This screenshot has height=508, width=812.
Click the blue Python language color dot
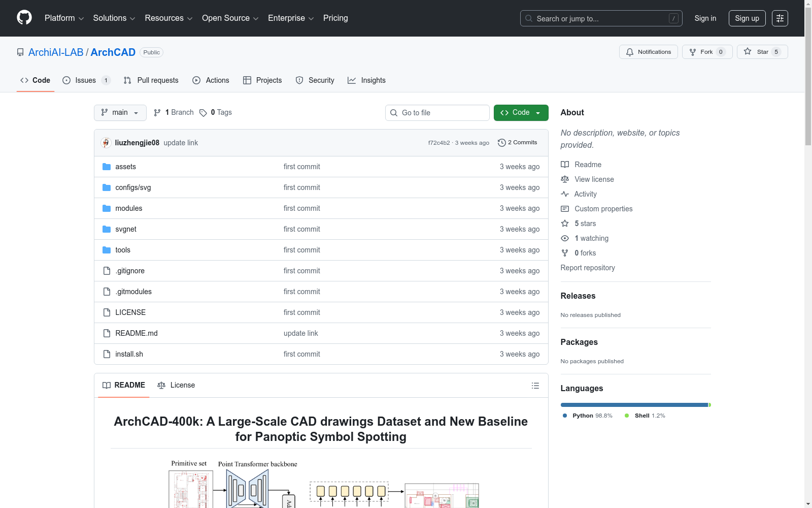click(x=565, y=416)
